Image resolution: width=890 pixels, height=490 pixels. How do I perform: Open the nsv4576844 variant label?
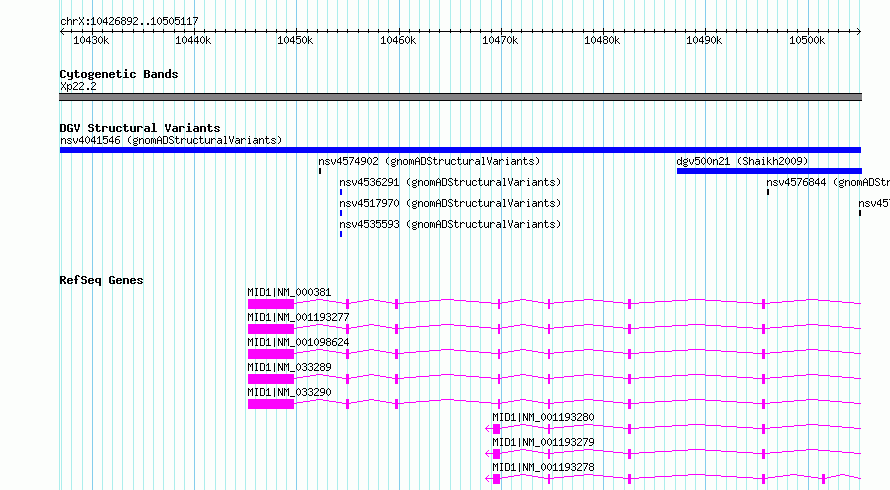coord(828,182)
